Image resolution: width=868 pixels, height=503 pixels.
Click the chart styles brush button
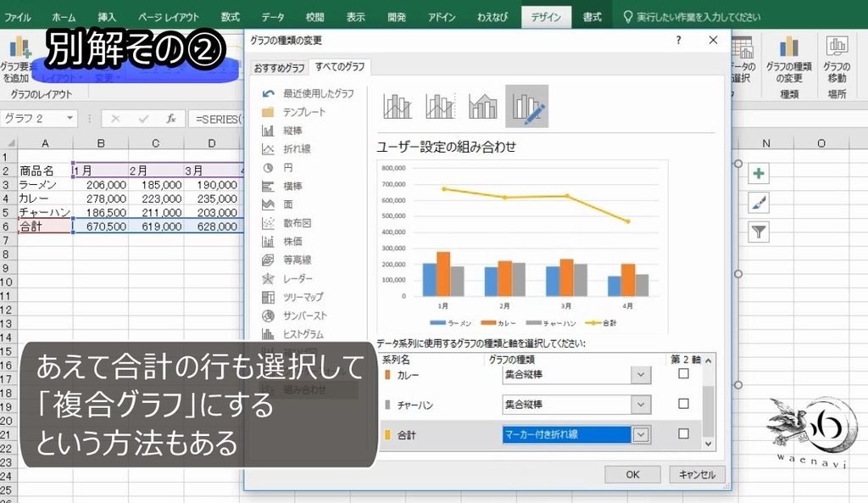pos(759,203)
